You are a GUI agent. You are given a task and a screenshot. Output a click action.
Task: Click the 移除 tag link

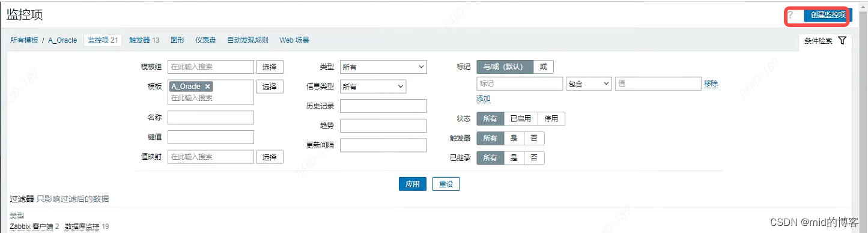[x=711, y=83]
